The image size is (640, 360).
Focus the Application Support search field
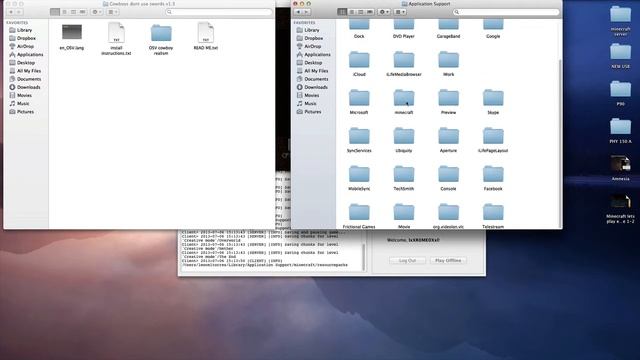[x=506, y=12]
